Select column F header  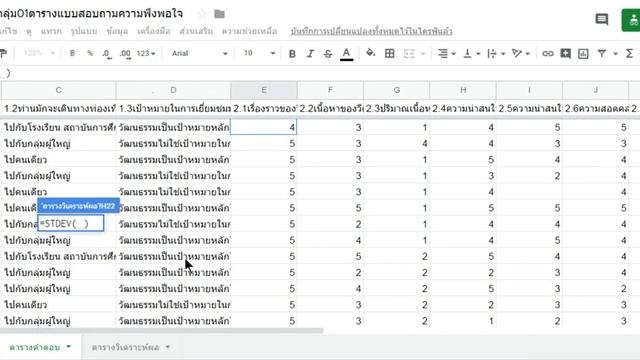point(330,90)
